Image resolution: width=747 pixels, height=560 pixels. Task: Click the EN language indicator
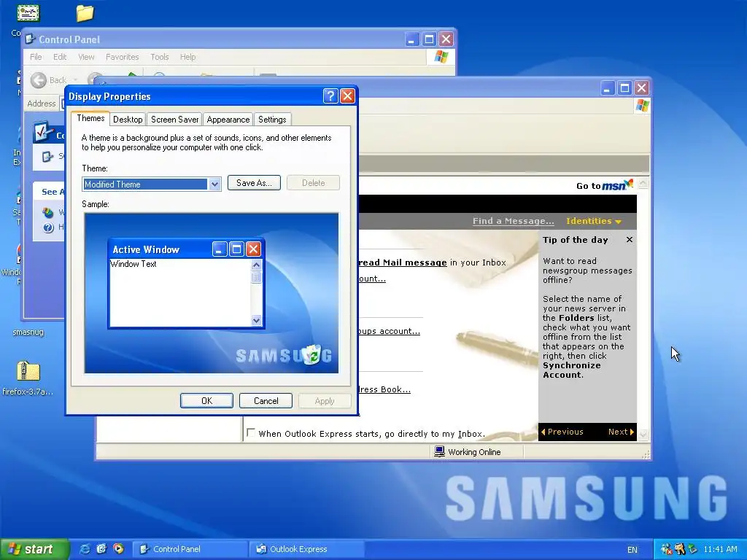[632, 550]
